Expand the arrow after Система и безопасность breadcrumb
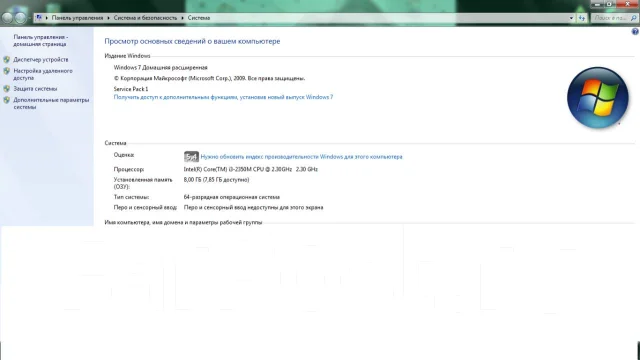Viewport: 640px width, 360px height. pyautogui.click(x=182, y=18)
